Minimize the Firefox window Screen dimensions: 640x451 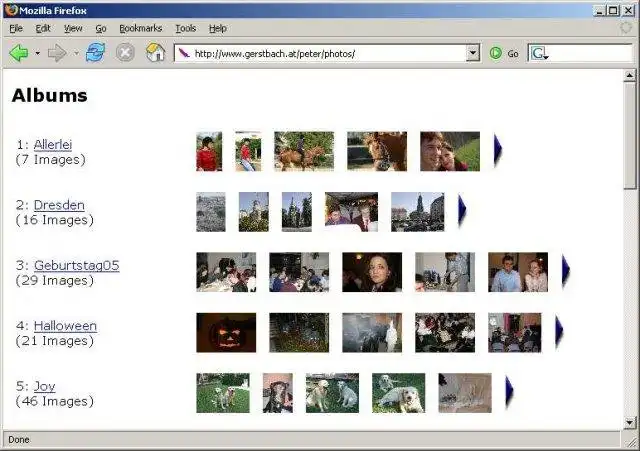pyautogui.click(x=599, y=11)
